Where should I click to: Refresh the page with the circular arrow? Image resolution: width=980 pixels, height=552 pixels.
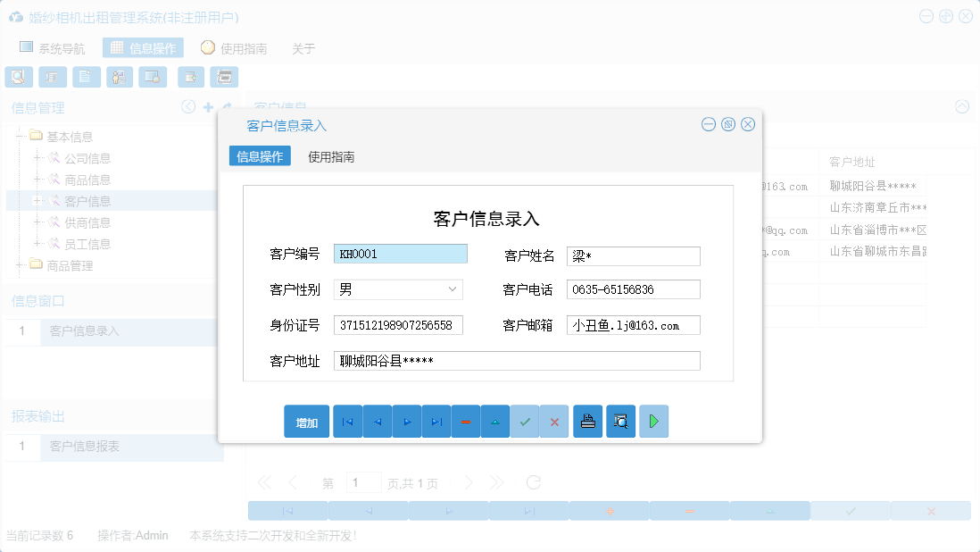point(534,482)
